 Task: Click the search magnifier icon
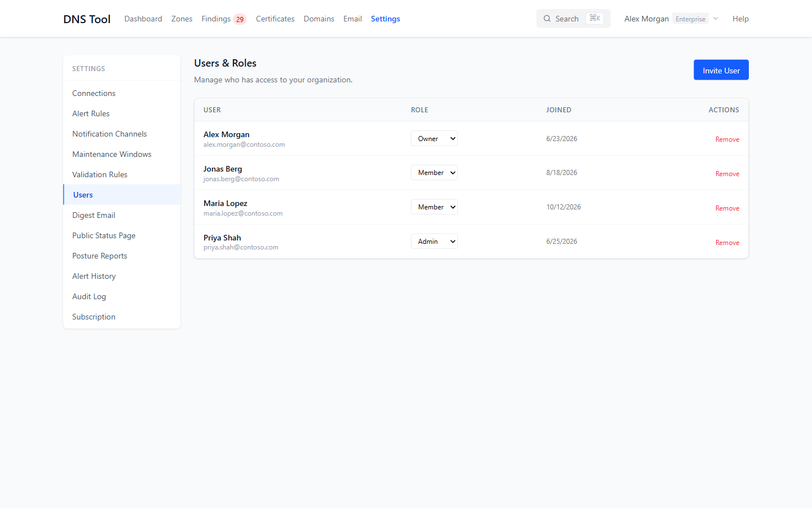(547, 19)
